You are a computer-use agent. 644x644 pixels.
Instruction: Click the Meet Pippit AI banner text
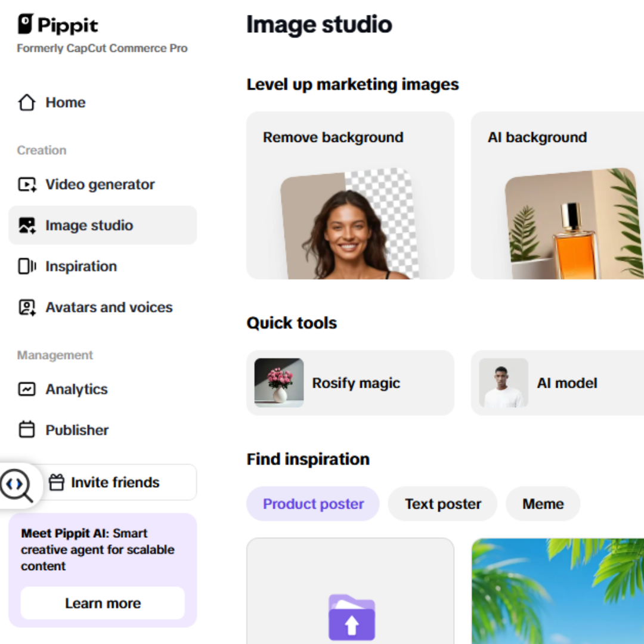point(98,550)
